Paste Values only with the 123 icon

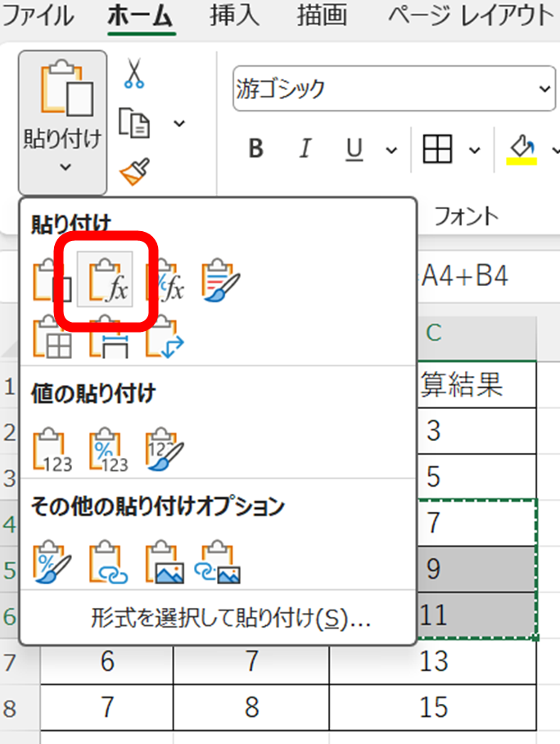52,448
